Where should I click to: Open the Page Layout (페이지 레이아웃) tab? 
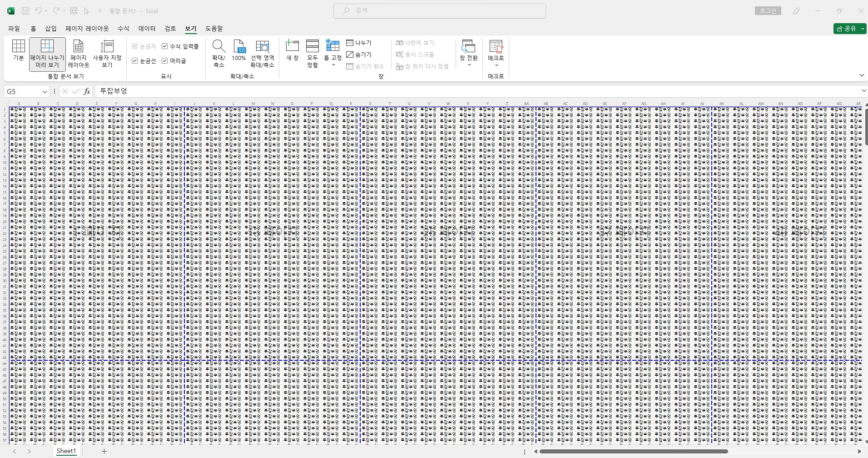pyautogui.click(x=87, y=29)
